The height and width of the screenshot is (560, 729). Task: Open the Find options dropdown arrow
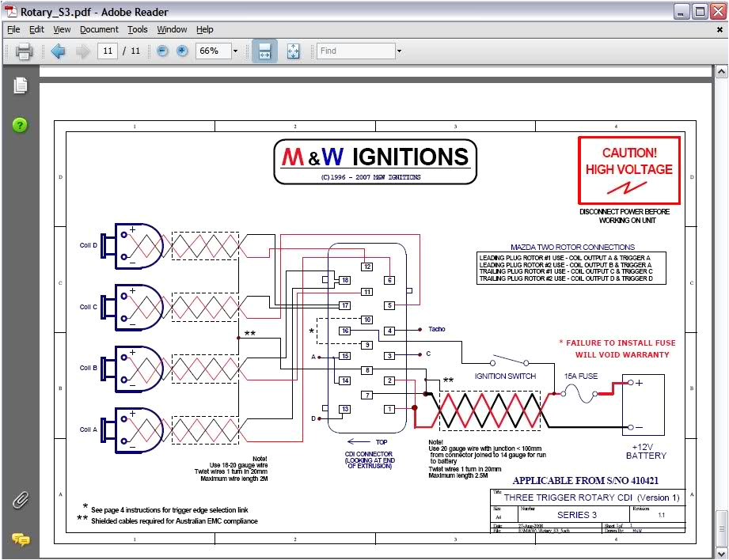click(400, 51)
